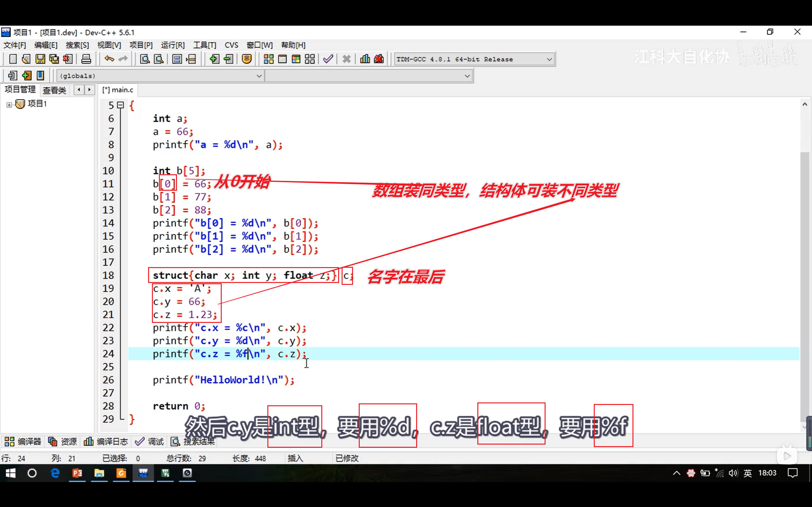Select the [*] main.c editor tab
The height and width of the screenshot is (507, 812).
tap(118, 90)
